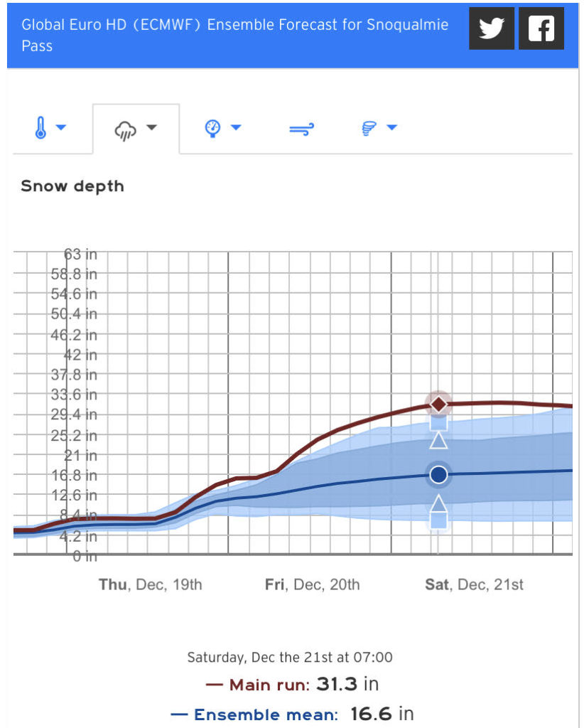The height and width of the screenshot is (728, 584).
Task: Share the forecast on Twitter
Action: 491,29
